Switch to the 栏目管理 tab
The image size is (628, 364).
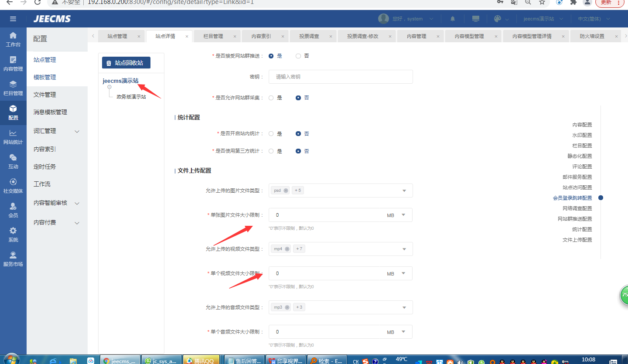pos(213,36)
